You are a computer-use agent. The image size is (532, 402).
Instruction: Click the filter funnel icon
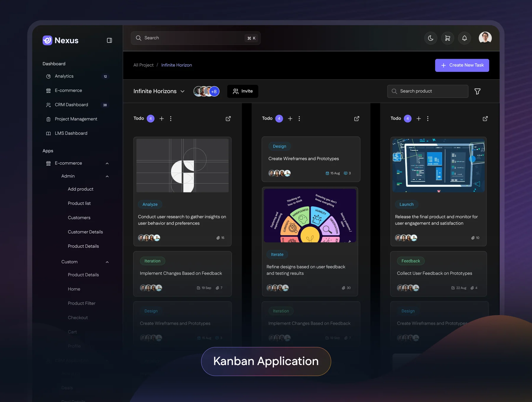[x=477, y=91]
